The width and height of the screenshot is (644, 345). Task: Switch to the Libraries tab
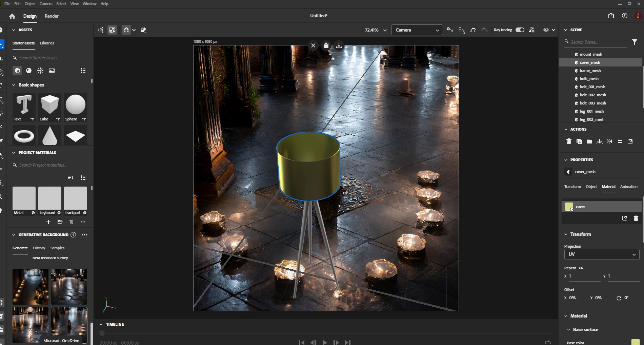point(47,43)
